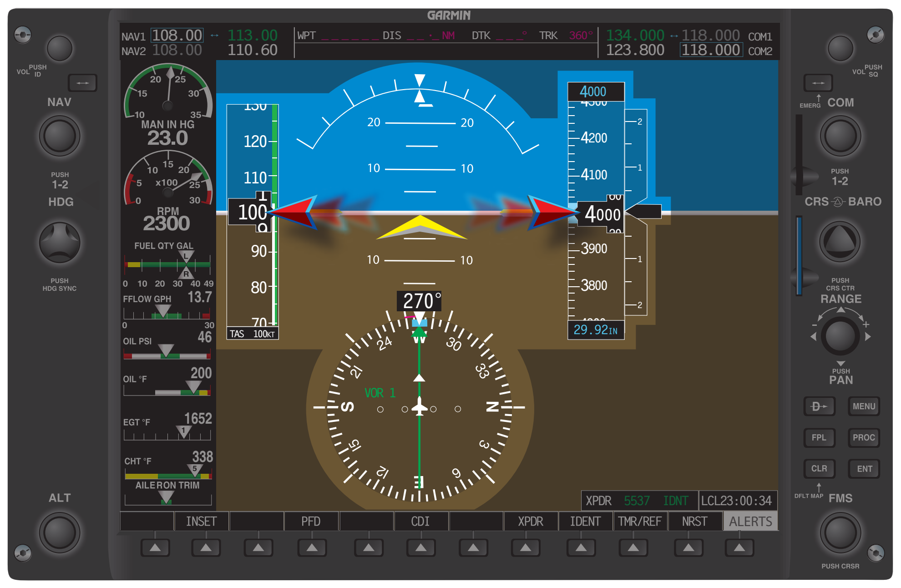Click the HDG heading knob
The height and width of the screenshot is (588, 901).
pyautogui.click(x=60, y=243)
